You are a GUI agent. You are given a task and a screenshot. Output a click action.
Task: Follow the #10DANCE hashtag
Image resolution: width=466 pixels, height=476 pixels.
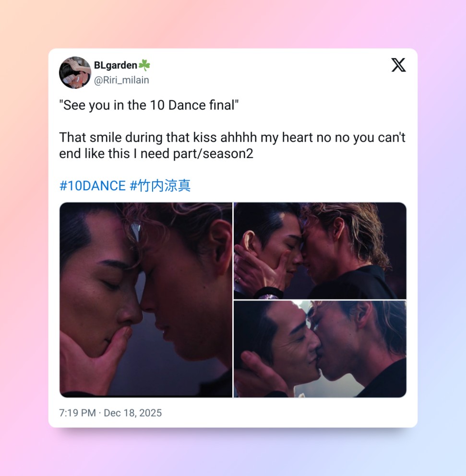click(93, 186)
